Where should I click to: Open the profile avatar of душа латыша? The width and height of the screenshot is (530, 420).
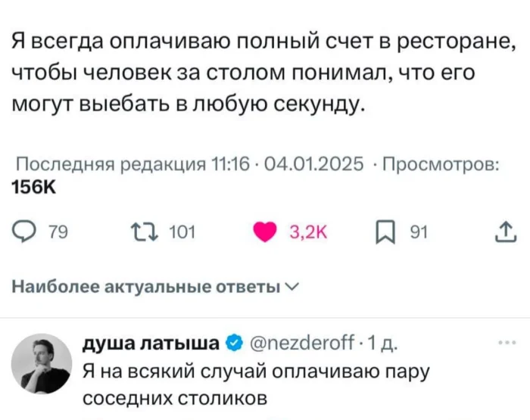(42, 362)
